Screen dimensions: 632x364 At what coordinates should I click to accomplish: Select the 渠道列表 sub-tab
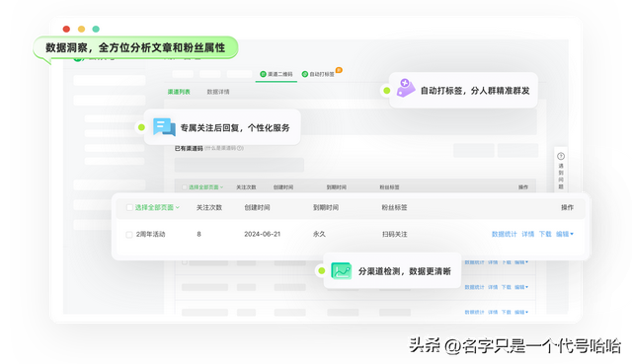click(x=179, y=92)
